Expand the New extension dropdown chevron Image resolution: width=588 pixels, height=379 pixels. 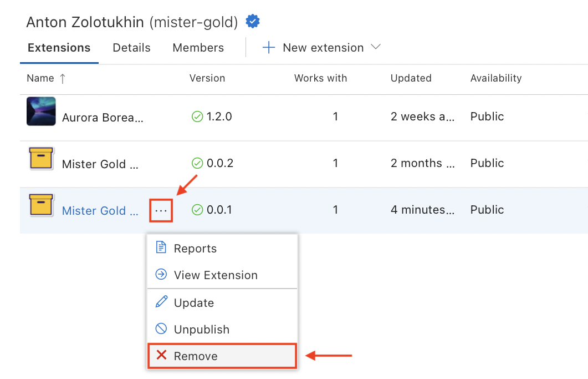tap(375, 47)
